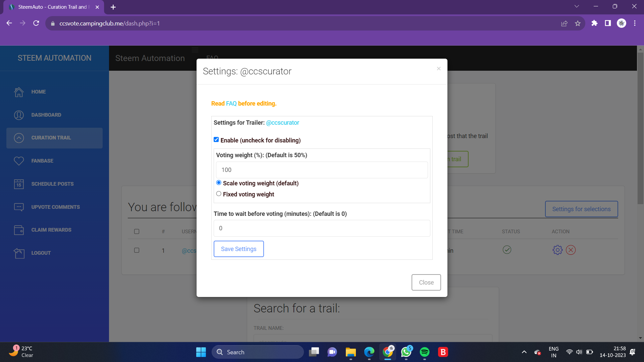The height and width of the screenshot is (362, 644).
Task: Click the voting weight input field
Action: pyautogui.click(x=322, y=170)
